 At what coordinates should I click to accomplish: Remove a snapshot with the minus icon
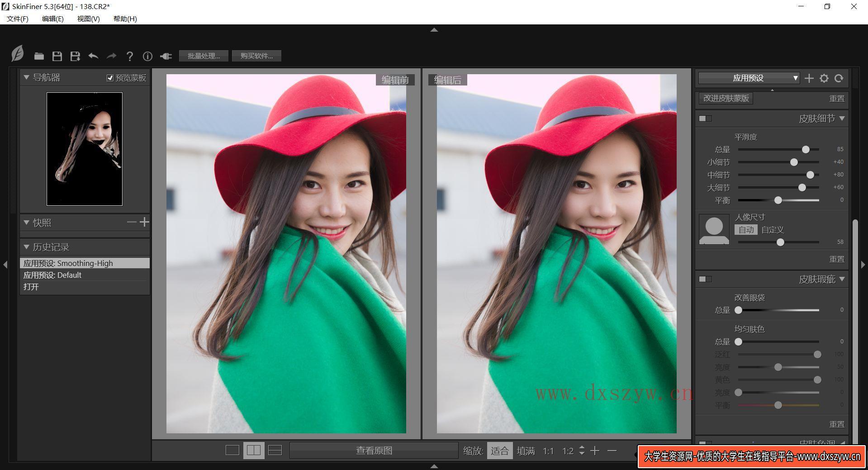(132, 222)
